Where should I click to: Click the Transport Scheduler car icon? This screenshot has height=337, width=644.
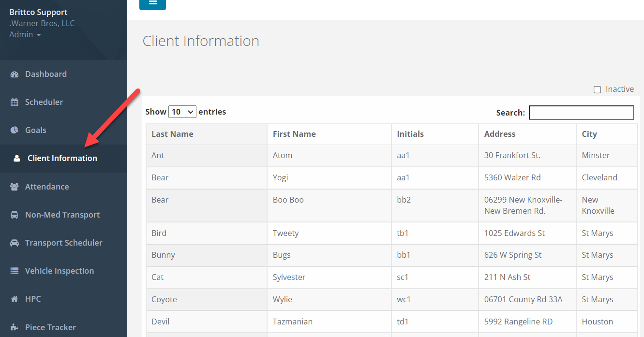tap(15, 243)
